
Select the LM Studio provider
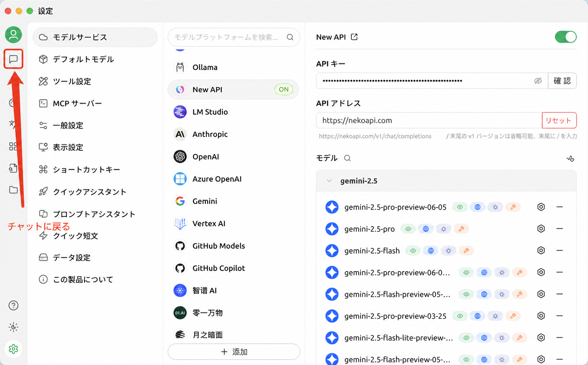pos(233,112)
